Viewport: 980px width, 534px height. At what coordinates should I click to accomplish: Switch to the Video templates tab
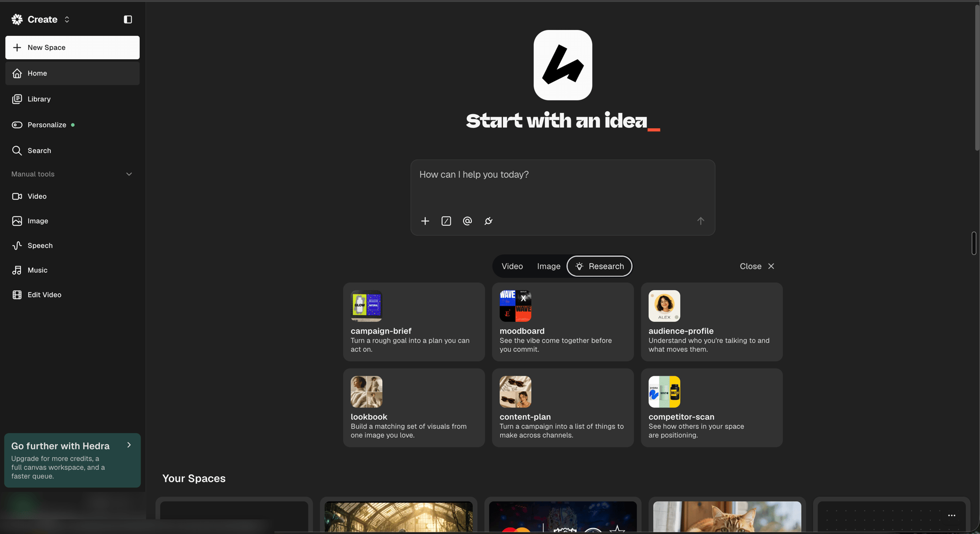tap(512, 266)
